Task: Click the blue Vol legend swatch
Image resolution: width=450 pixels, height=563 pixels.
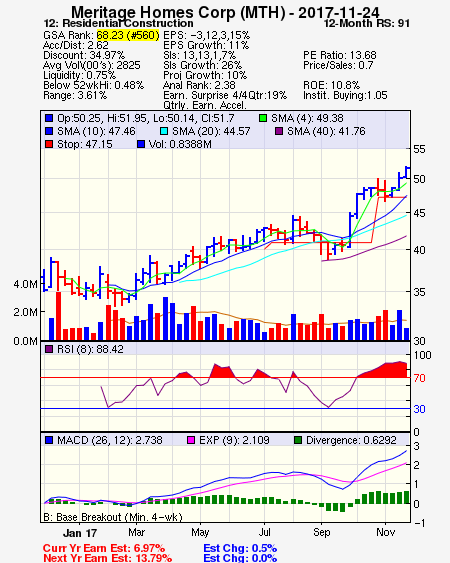Action: pos(141,144)
